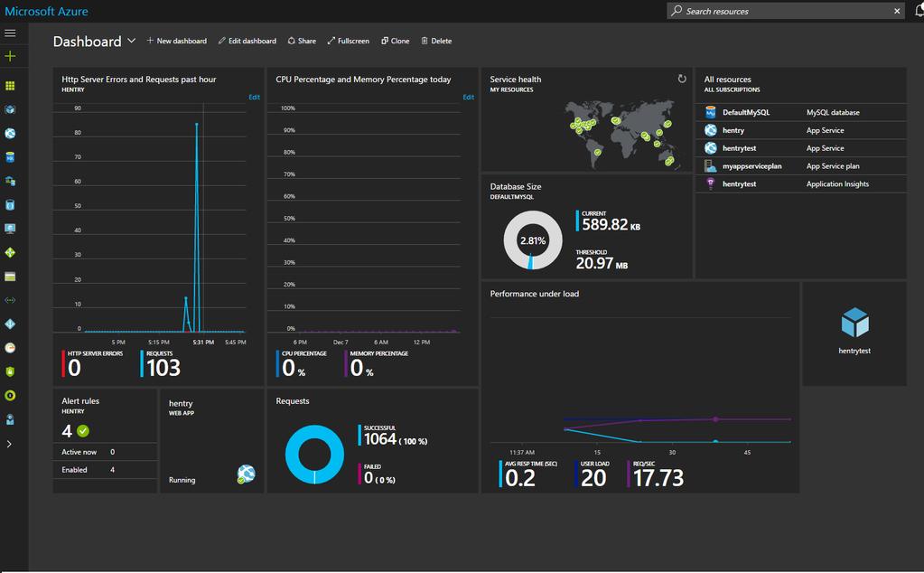Click the Active now alert rules row
Viewport: 924px width, 573px height.
[x=105, y=452]
